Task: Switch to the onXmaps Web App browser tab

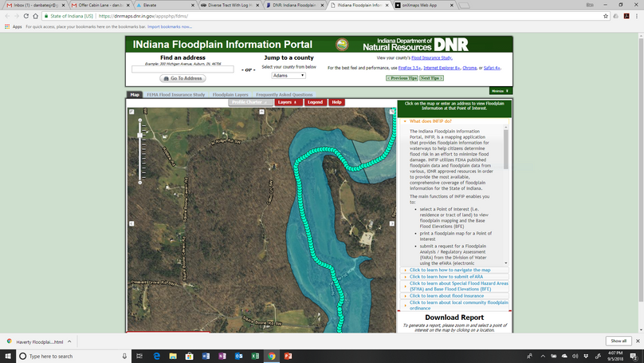Action: 424,6
